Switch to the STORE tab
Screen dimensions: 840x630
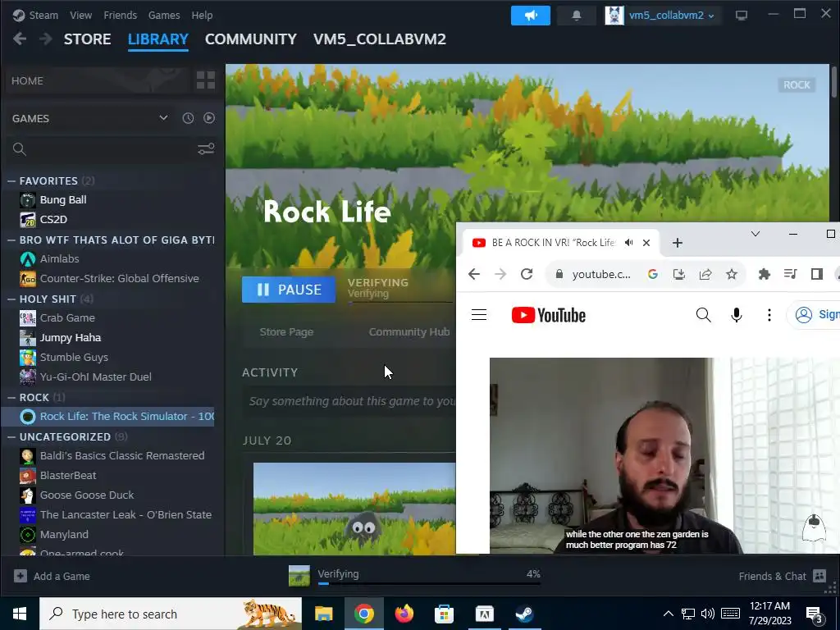click(x=87, y=39)
